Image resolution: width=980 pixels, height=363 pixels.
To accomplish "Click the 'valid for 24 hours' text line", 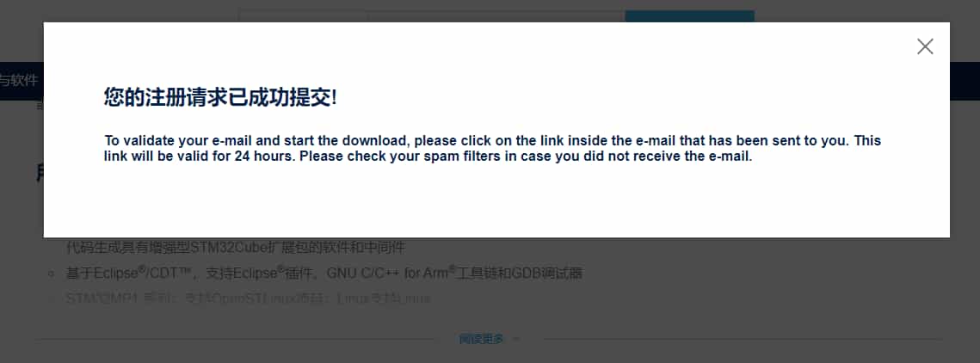I will [x=428, y=157].
